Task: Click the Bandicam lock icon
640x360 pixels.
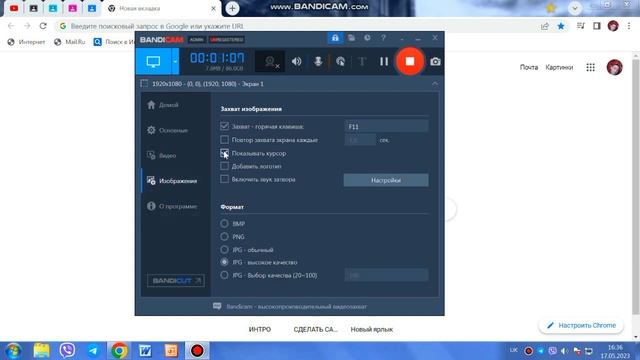Action: point(335,38)
